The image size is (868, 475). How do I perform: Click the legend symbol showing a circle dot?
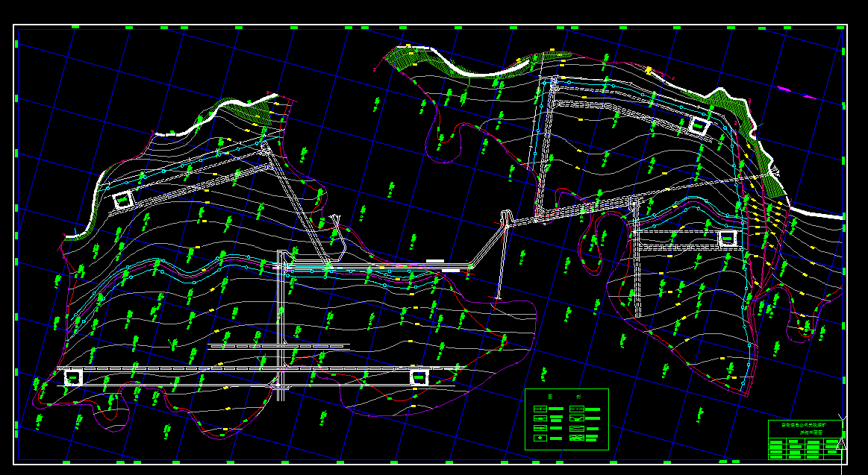[x=540, y=438]
